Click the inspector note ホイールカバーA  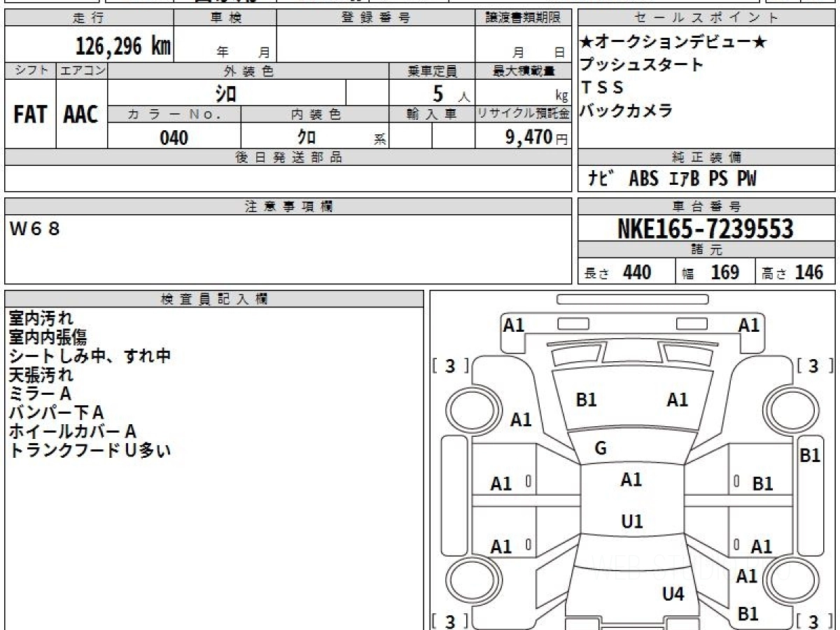tap(72, 432)
